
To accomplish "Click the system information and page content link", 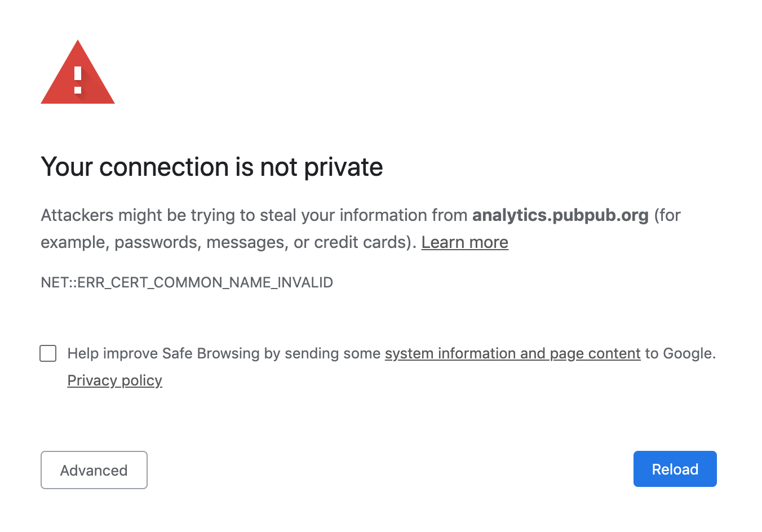I will tap(512, 353).
